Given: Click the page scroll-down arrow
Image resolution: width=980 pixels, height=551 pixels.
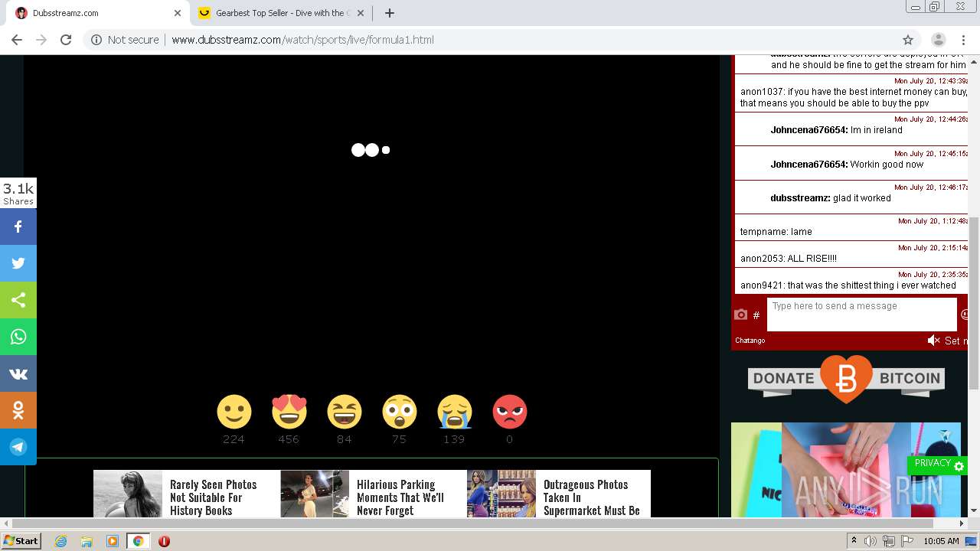Looking at the screenshot, I should (x=974, y=510).
